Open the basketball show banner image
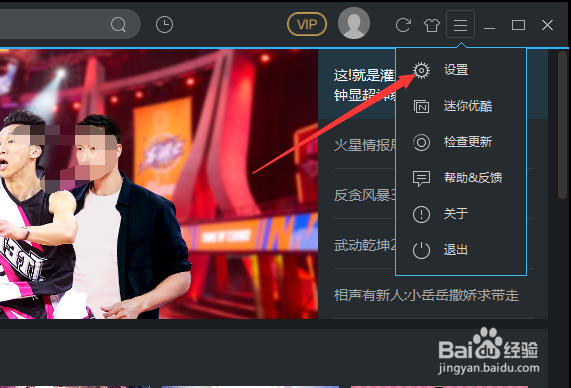Viewport: 571px width, 388px height. click(159, 184)
